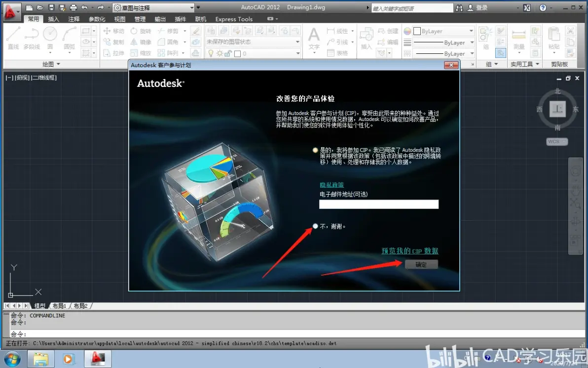The width and height of the screenshot is (588, 368).
Task: Expand the 组 panel title
Action: (492, 64)
